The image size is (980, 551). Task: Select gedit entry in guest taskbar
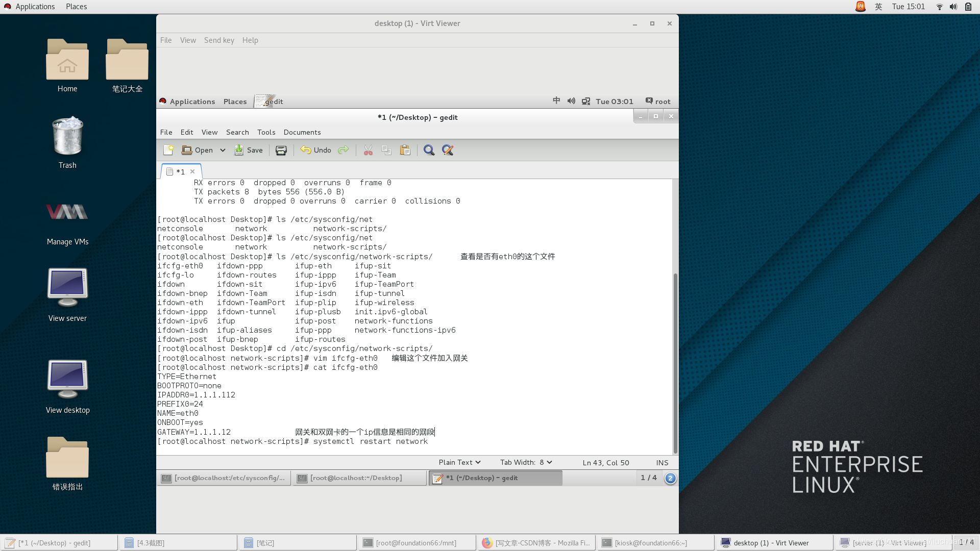tap(496, 478)
